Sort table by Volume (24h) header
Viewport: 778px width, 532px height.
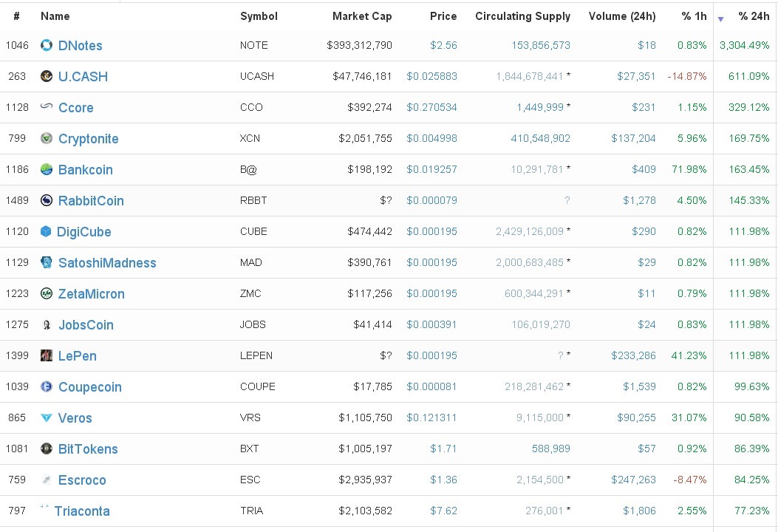tap(622, 16)
